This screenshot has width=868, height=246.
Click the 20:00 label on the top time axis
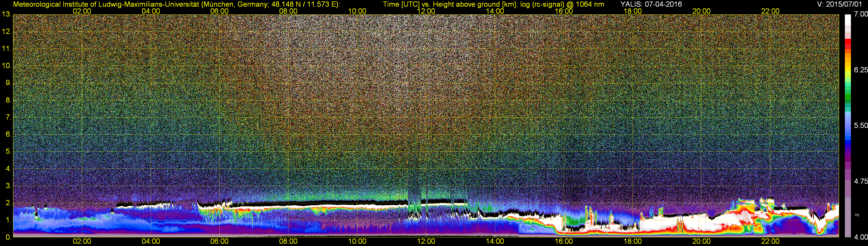pos(701,11)
